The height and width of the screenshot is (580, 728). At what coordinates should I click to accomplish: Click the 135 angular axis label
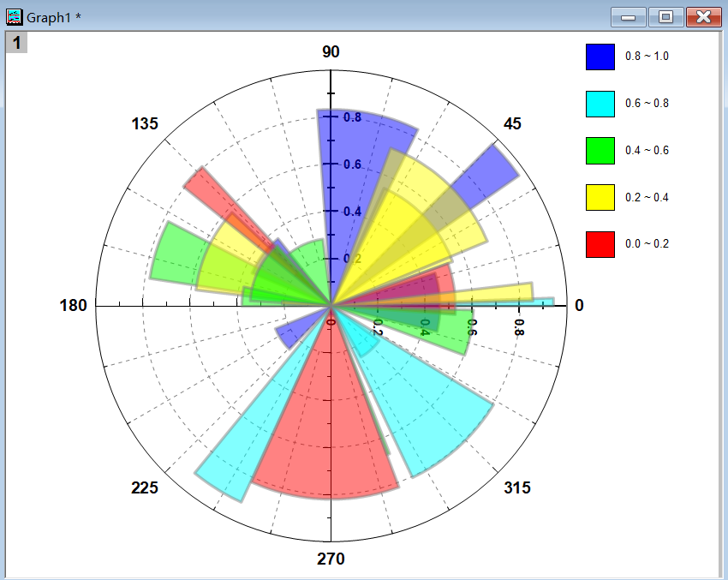coord(145,123)
